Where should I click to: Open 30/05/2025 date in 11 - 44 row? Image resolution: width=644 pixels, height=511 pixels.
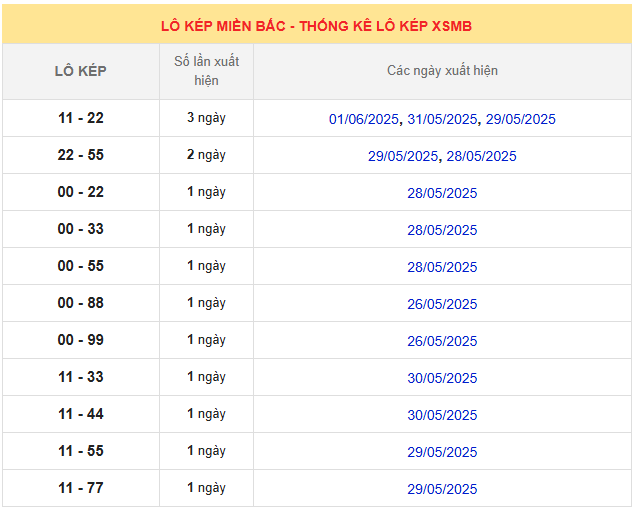click(442, 415)
